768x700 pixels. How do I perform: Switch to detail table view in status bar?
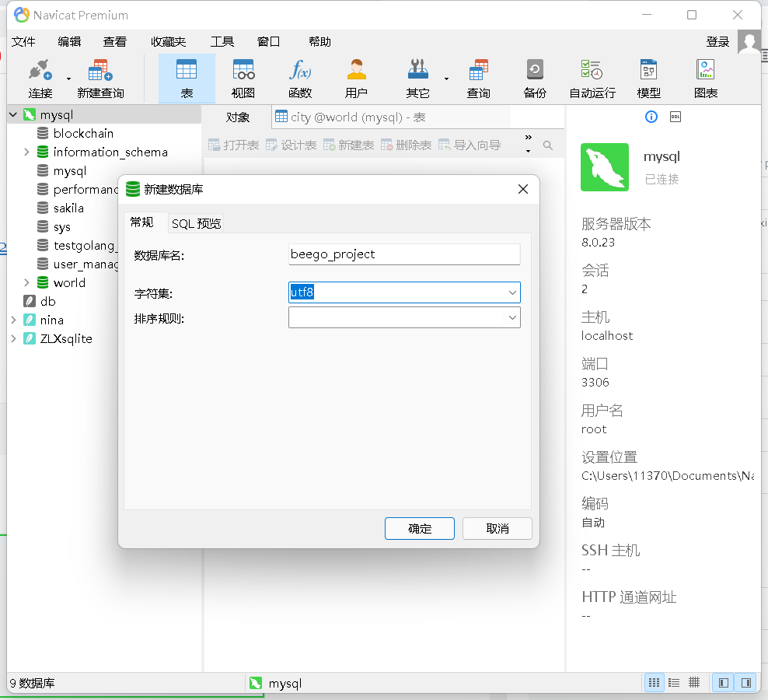click(694, 682)
